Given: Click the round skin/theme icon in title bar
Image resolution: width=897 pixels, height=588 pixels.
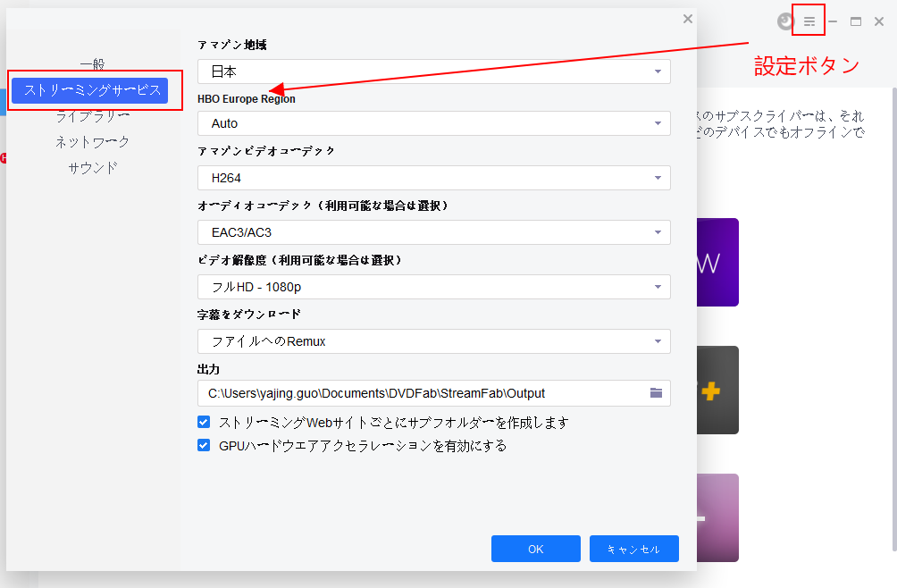Looking at the screenshot, I should point(786,21).
